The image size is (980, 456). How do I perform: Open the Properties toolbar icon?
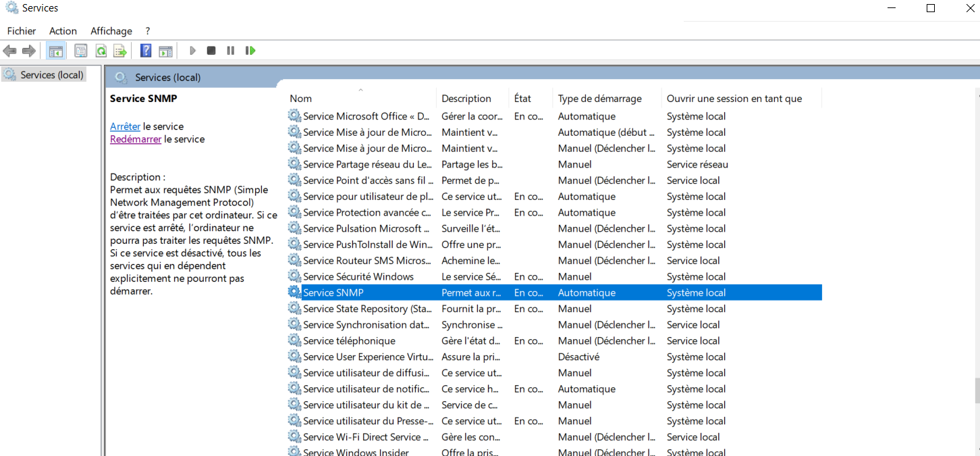pos(81,51)
